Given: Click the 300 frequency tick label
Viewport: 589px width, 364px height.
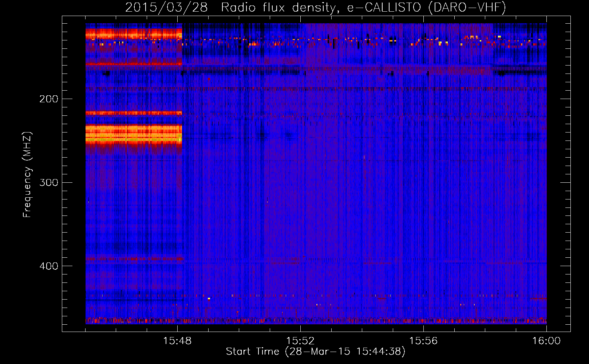Looking at the screenshot, I should point(49,182).
